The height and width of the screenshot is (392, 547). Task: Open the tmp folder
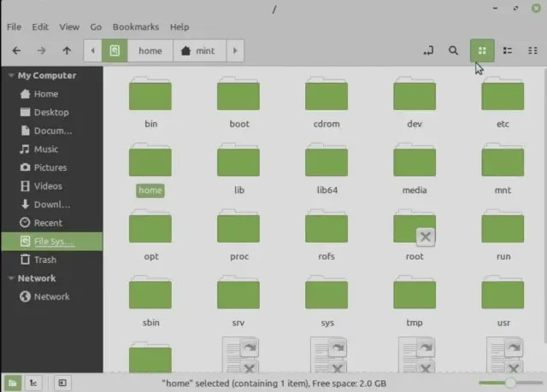pyautogui.click(x=415, y=293)
